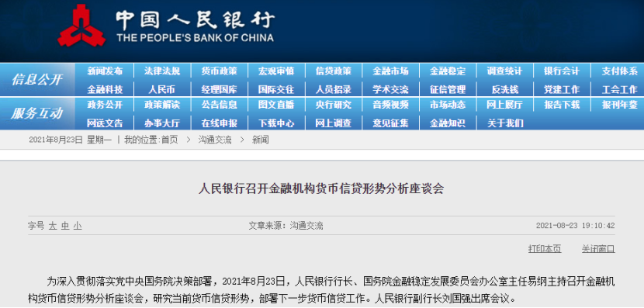Open 新闻发布 navigation item
Viewport: 644px width, 308px height.
tap(105, 71)
